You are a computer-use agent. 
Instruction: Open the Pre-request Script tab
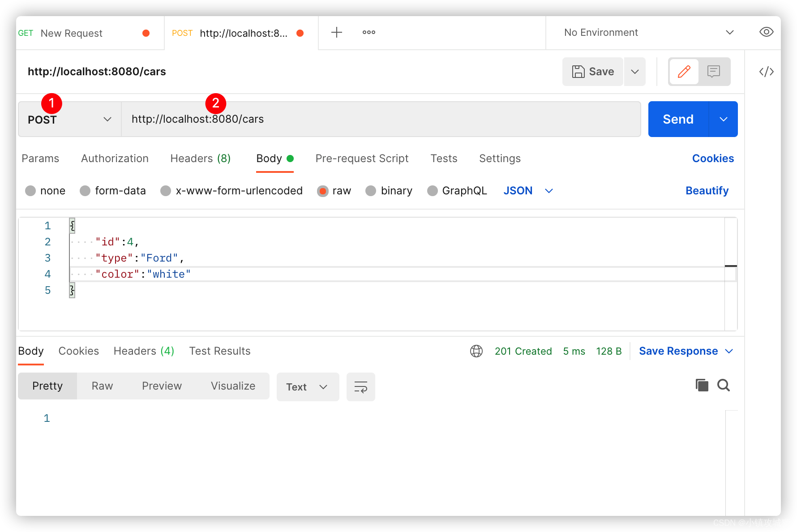(x=362, y=159)
